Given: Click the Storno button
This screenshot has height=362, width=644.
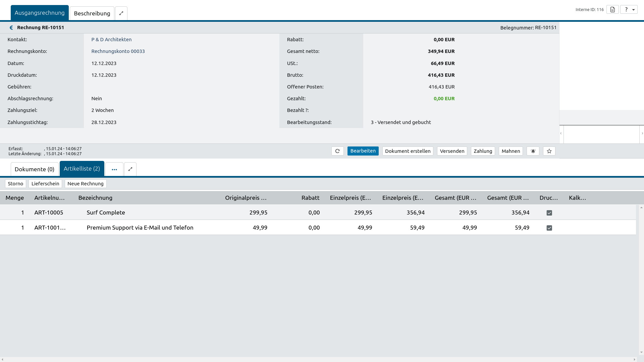Looking at the screenshot, I should [x=15, y=184].
